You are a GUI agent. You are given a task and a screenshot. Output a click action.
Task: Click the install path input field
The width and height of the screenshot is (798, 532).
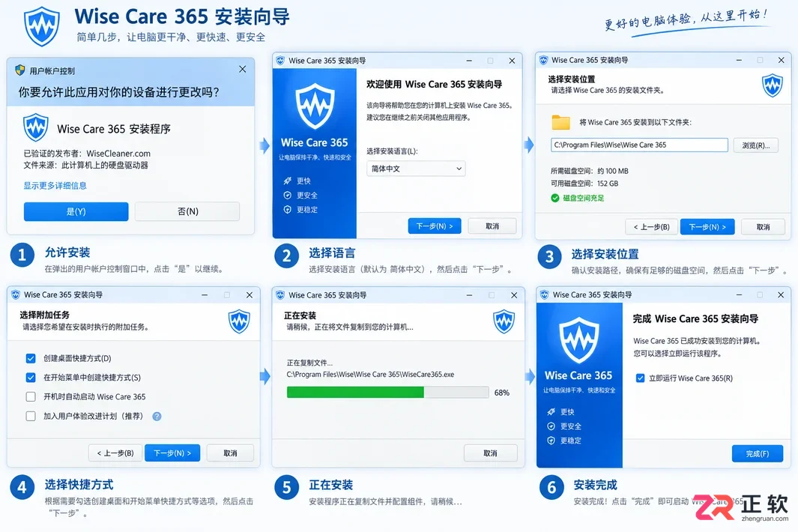[x=639, y=145]
